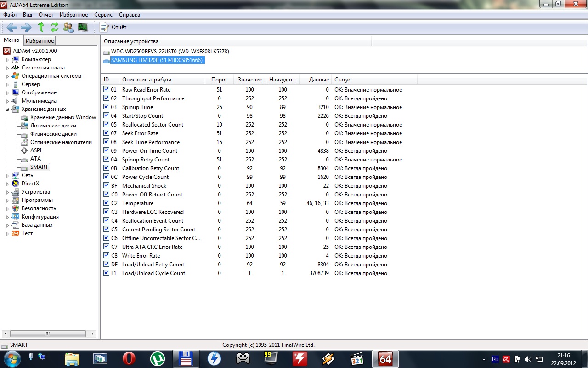This screenshot has height=368, width=588.
Task: Sort by the Значение column header
Action: [x=250, y=80]
